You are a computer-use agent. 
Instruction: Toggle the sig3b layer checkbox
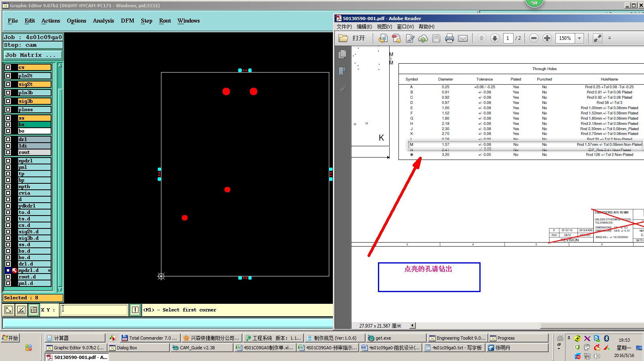click(8, 101)
